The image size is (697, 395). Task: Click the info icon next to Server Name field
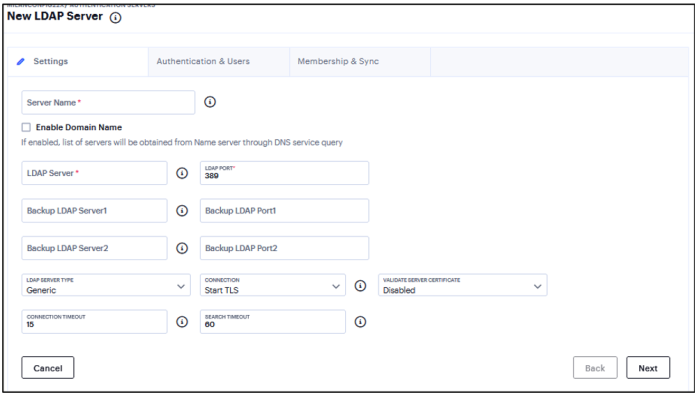[210, 102]
